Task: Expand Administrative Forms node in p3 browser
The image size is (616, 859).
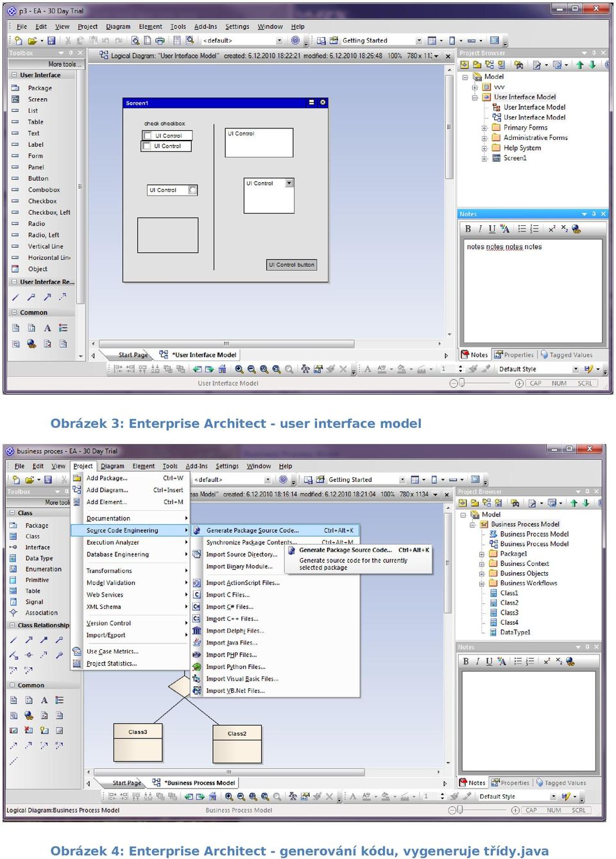Action: pyautogui.click(x=484, y=138)
